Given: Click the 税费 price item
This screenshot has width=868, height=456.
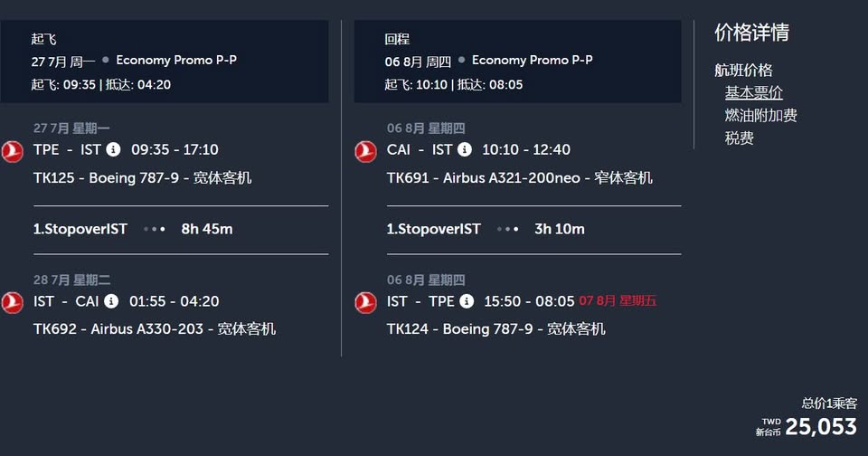Looking at the screenshot, I should coord(739,138).
